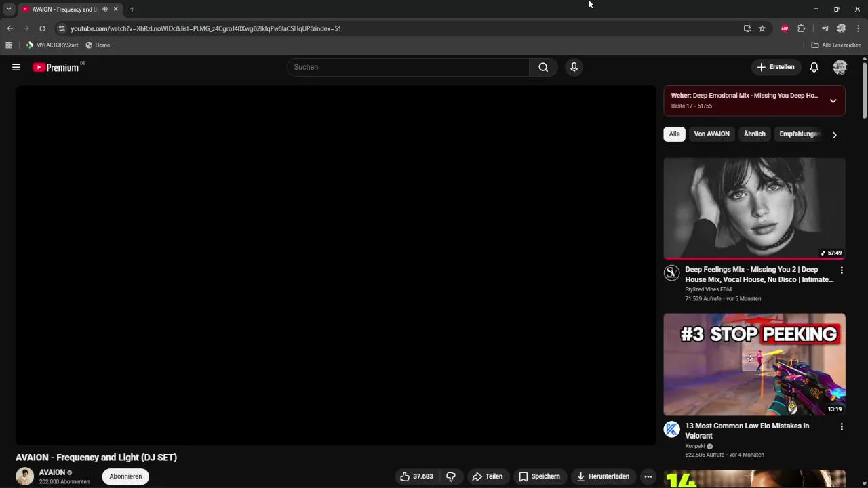The image size is (868, 488).
Task: Open YouTube account avatar menu
Action: [x=840, y=67]
